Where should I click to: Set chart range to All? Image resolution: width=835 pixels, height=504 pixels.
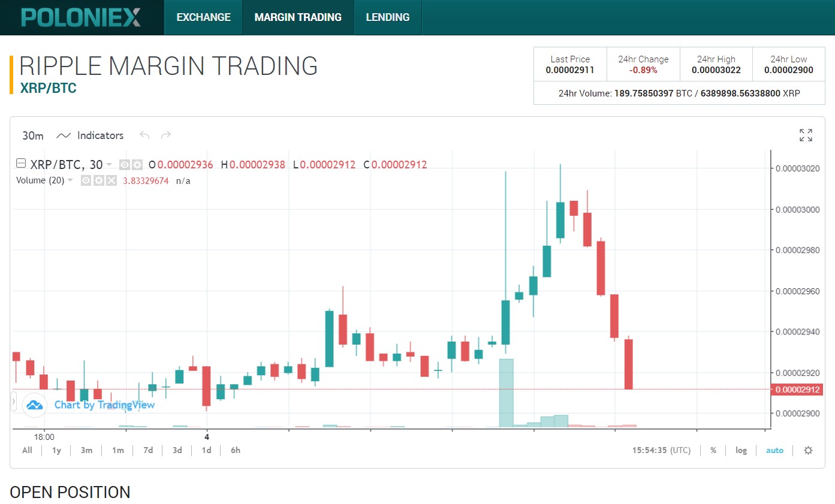point(27,450)
